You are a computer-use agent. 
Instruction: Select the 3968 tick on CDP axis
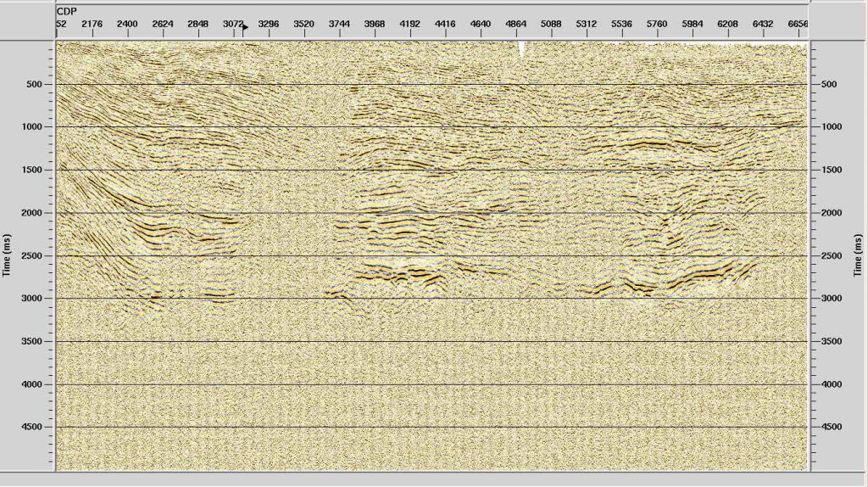(374, 25)
